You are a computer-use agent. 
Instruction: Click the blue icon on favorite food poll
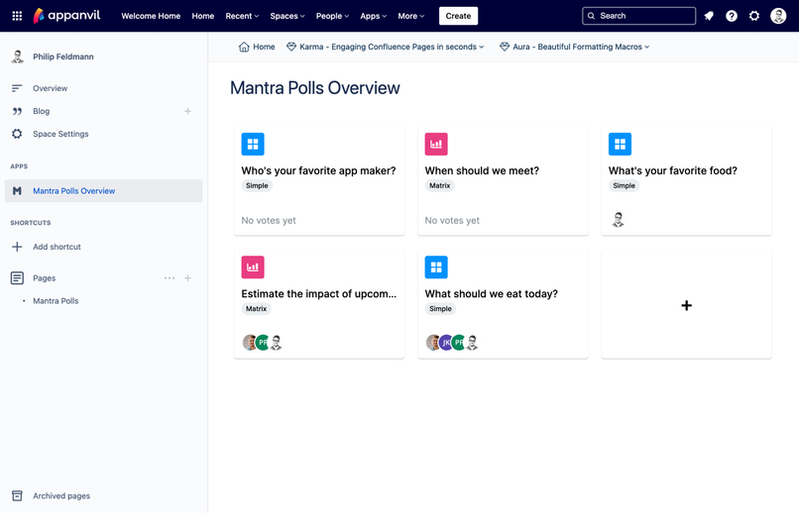pyautogui.click(x=620, y=144)
